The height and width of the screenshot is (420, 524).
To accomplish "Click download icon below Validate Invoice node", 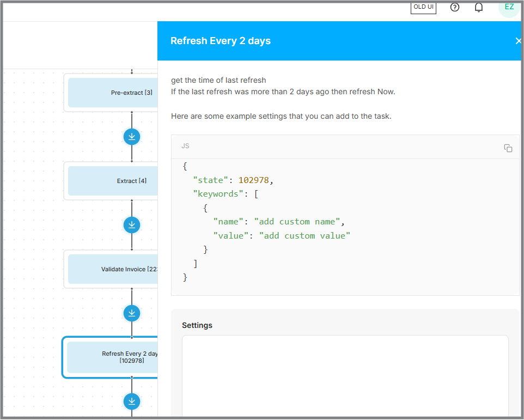I will [132, 313].
